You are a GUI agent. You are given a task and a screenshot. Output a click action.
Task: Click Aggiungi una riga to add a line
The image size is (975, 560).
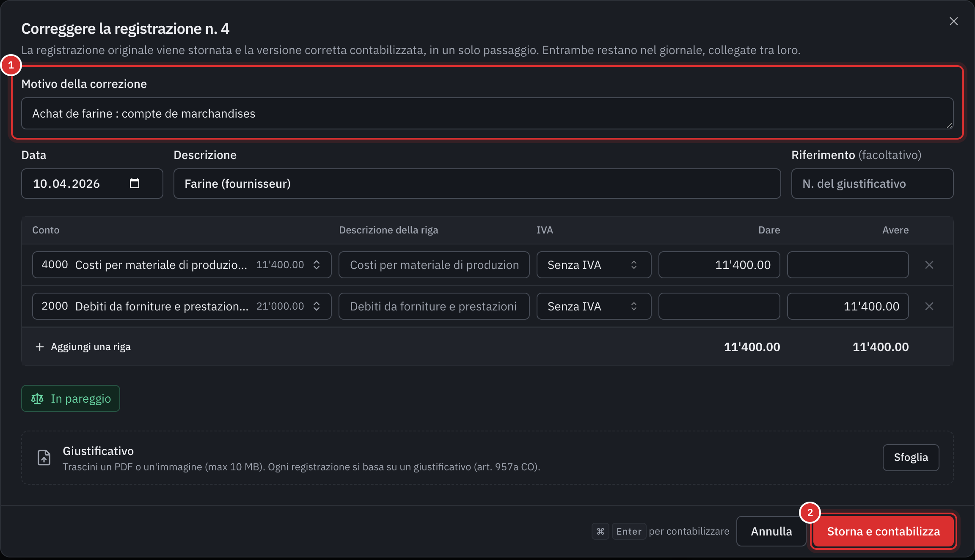pos(83,347)
